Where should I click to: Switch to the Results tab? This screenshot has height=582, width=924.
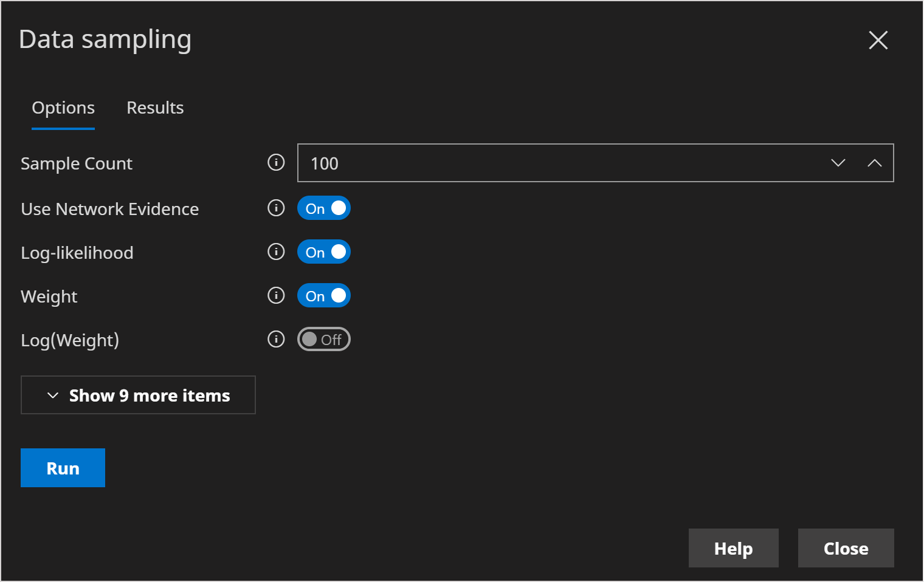coord(155,108)
